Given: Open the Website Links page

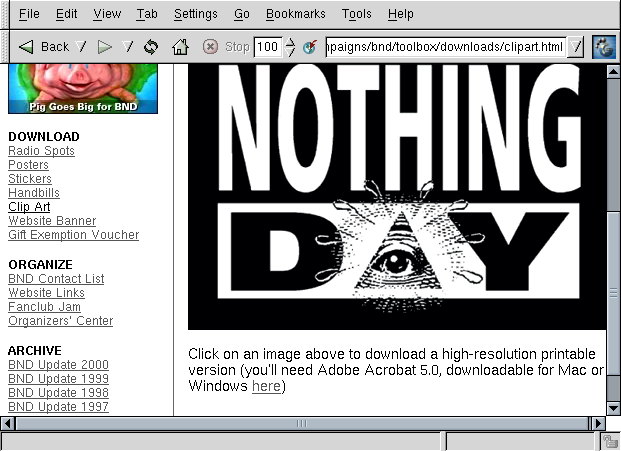Looking at the screenshot, I should 46,293.
